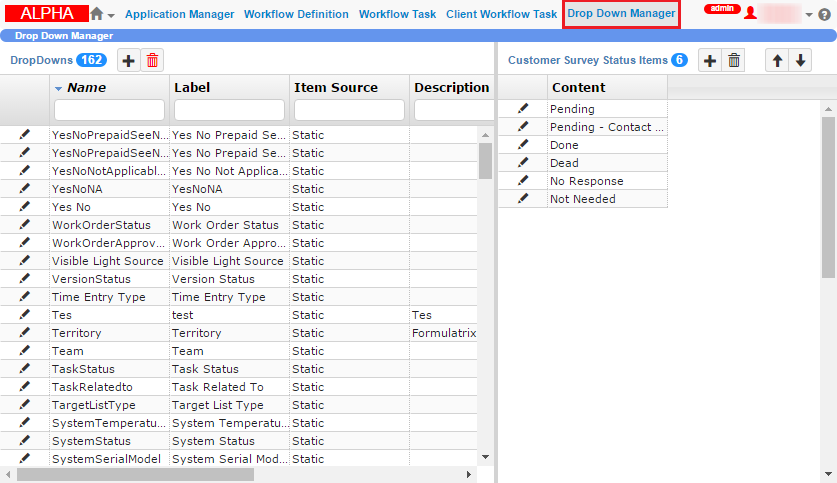Open the Workflow Definition tab
The image size is (837, 483).
pos(296,14)
